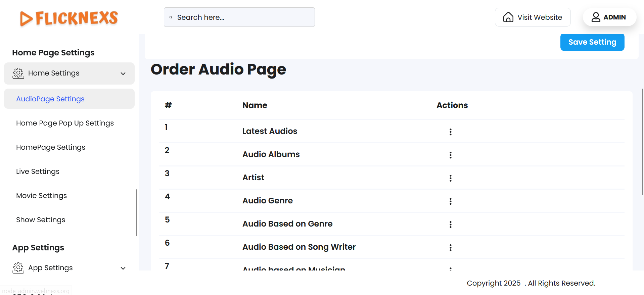Select AudioPage Settings in the sidebar

pos(50,99)
